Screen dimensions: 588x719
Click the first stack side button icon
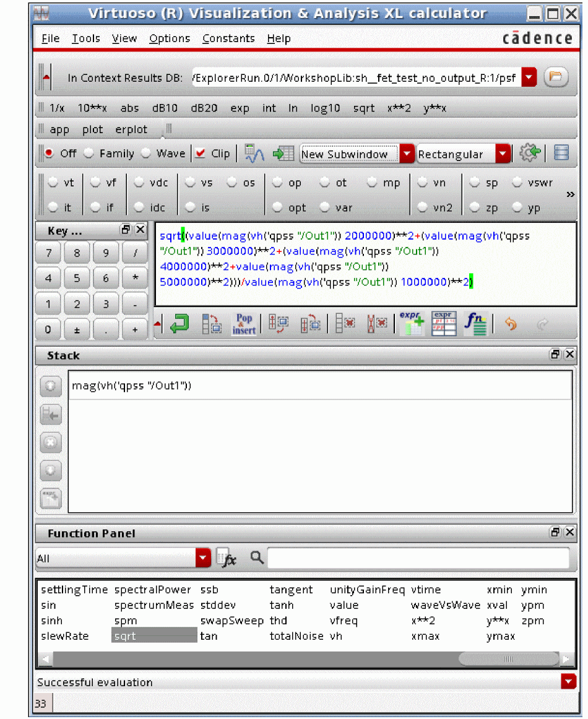(x=50, y=386)
